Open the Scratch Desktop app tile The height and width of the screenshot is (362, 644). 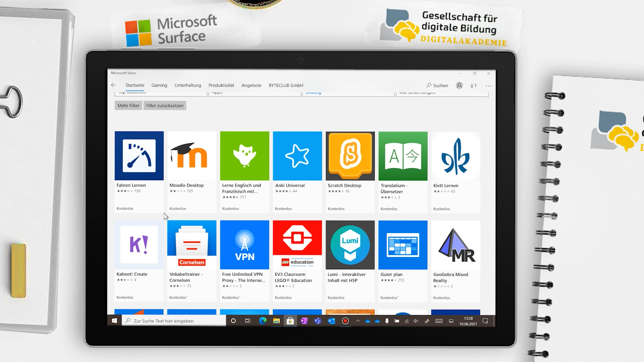click(x=350, y=172)
